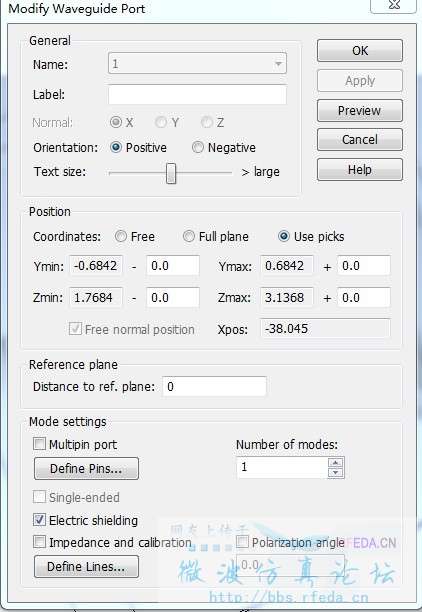422x612 pixels.
Task: Open the Define Pins dialog
Action: (x=86, y=468)
